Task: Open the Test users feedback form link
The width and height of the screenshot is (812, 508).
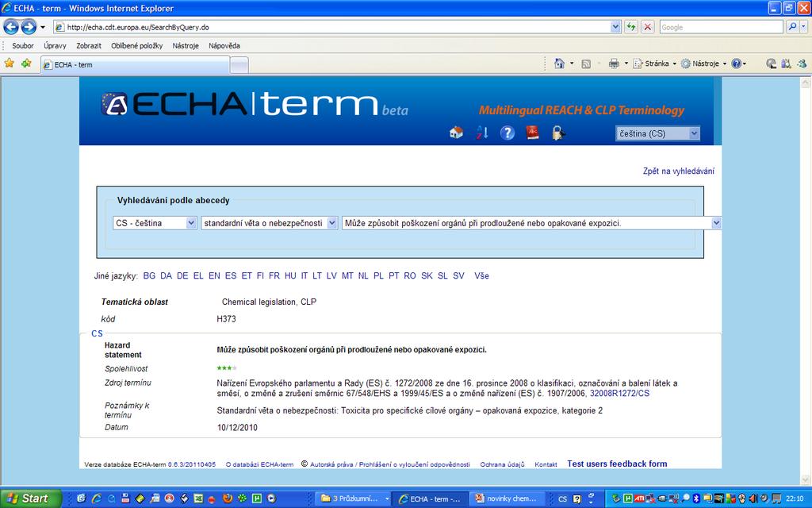Action: (x=617, y=464)
